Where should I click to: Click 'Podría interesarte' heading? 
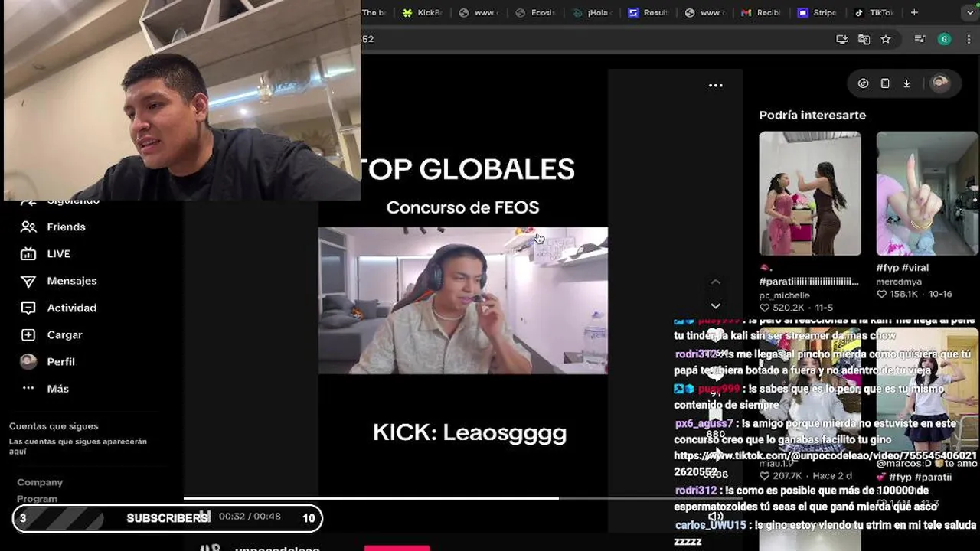click(x=812, y=115)
